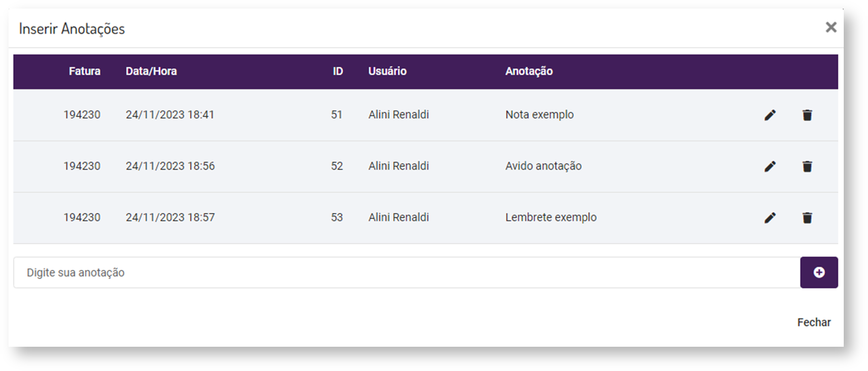Click the ID column header
Image resolution: width=868 pixels, height=371 pixels.
338,71
